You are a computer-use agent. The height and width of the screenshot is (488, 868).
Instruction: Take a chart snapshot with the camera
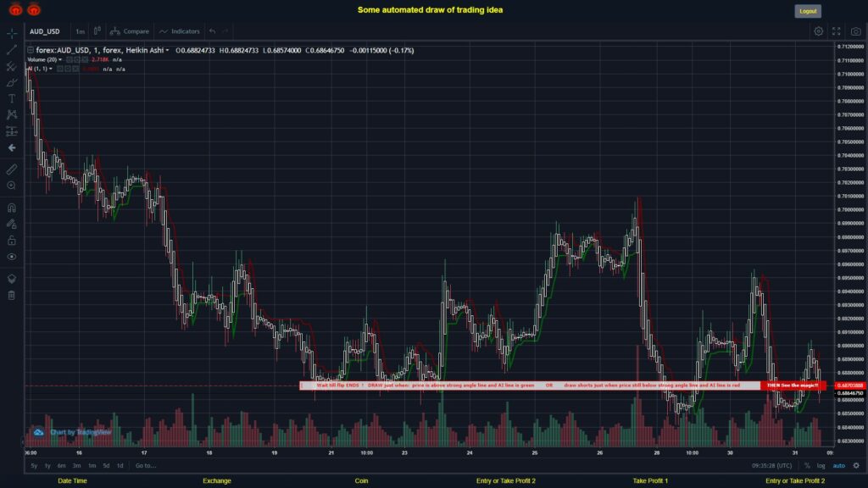pos(856,31)
